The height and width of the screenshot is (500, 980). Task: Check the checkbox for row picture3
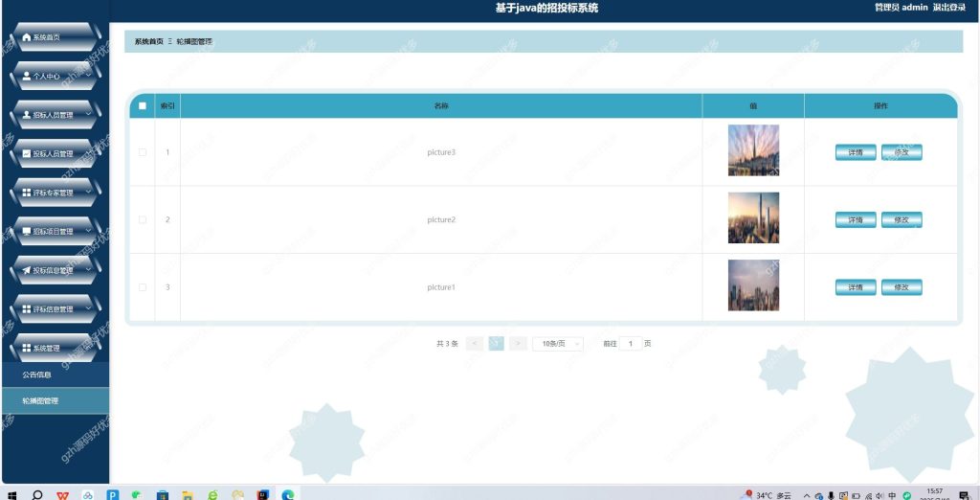click(x=143, y=152)
